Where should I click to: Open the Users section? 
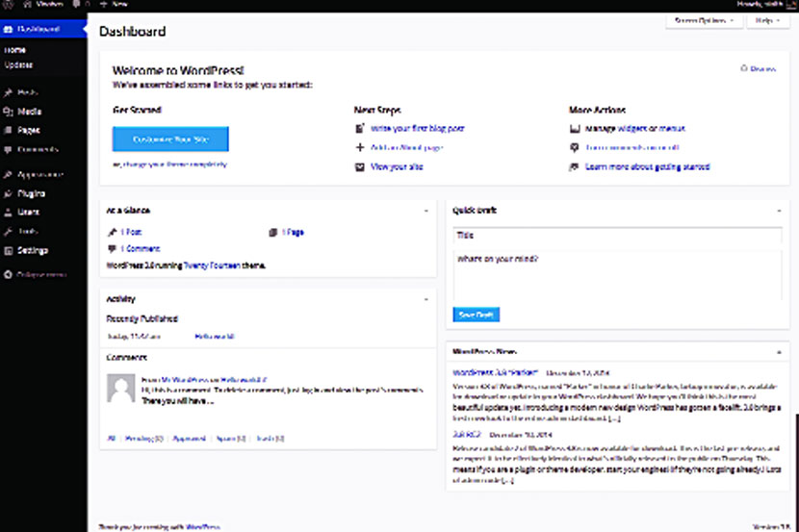[x=28, y=212]
